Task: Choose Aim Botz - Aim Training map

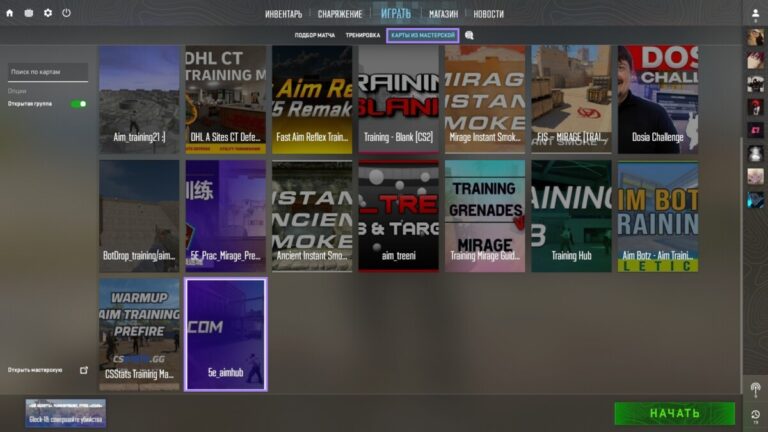Action: pos(658,216)
